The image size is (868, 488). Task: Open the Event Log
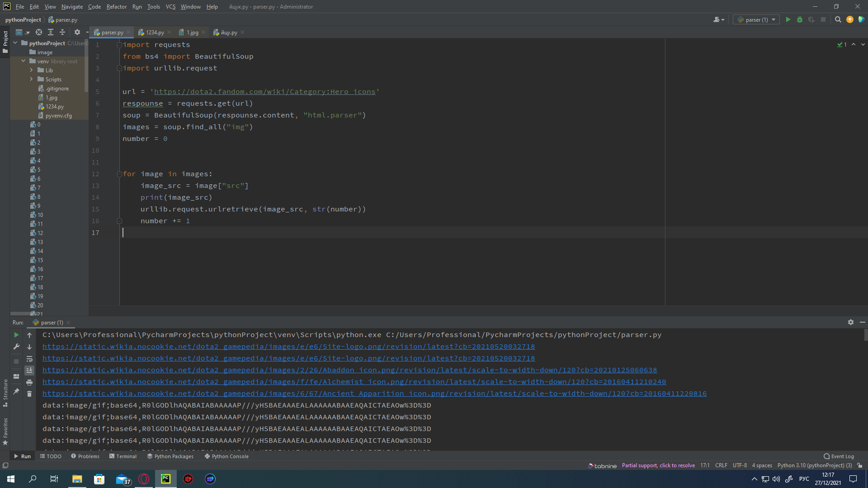click(x=839, y=456)
